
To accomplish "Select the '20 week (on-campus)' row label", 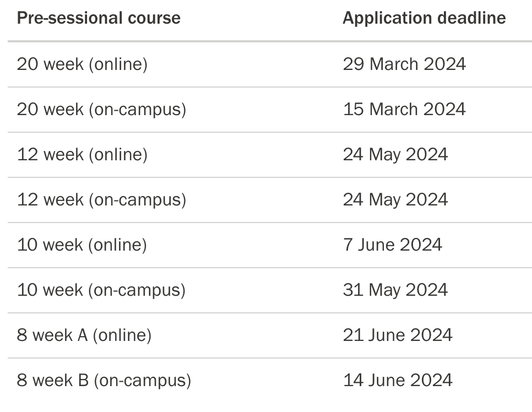I will click(x=101, y=110).
